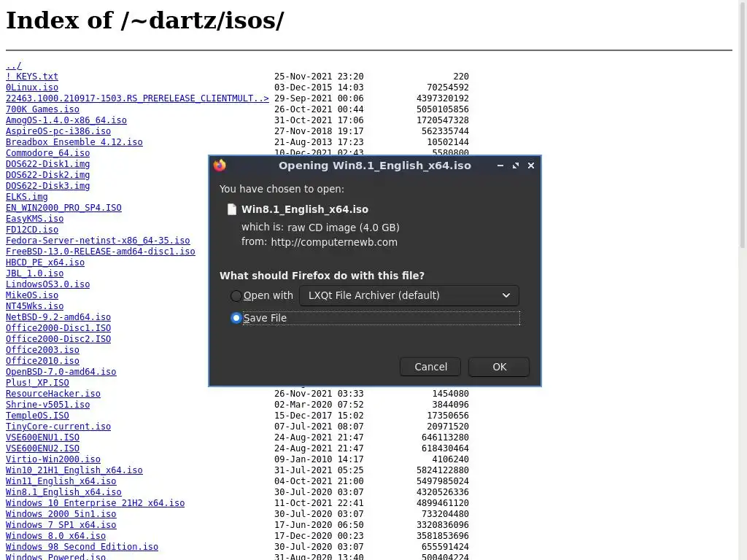Open the VSE600ENU2.ISO link
The width and height of the screenshot is (747, 560).
click(x=42, y=449)
